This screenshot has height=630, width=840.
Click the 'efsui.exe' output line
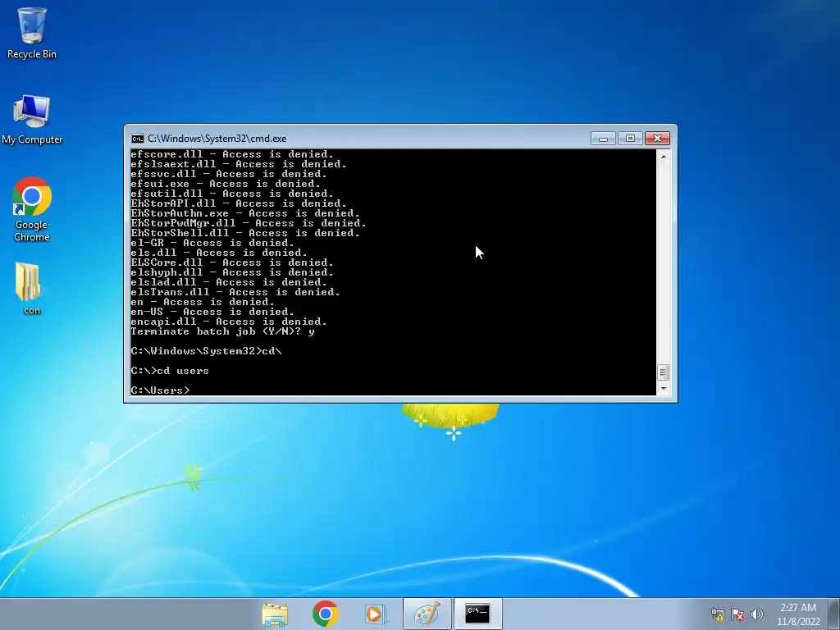coord(226,184)
